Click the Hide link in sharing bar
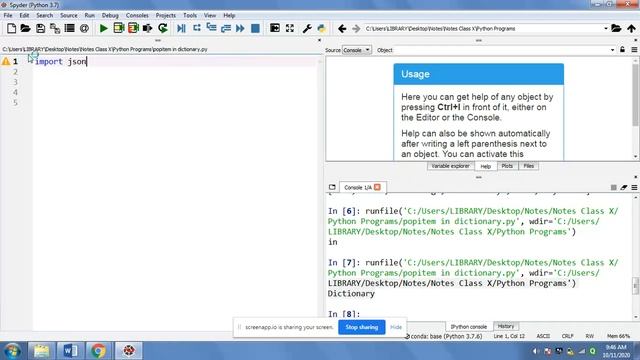Image resolution: width=640 pixels, height=360 pixels. click(396, 327)
